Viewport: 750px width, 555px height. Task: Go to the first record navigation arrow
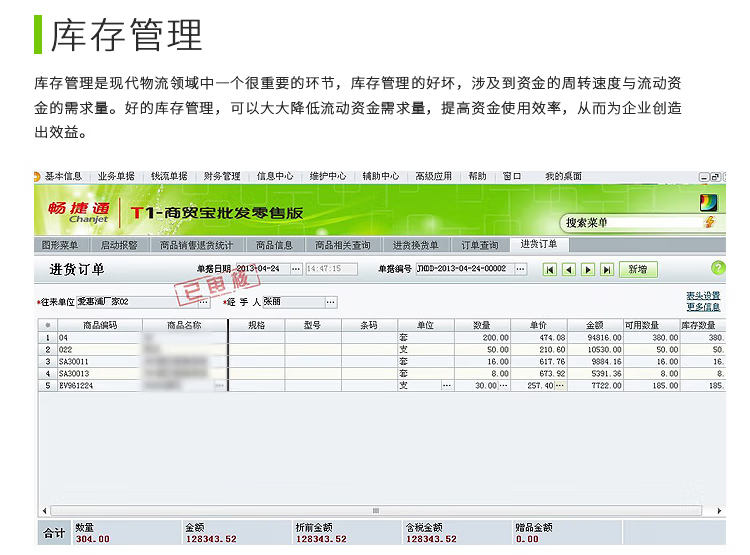pyautogui.click(x=550, y=270)
